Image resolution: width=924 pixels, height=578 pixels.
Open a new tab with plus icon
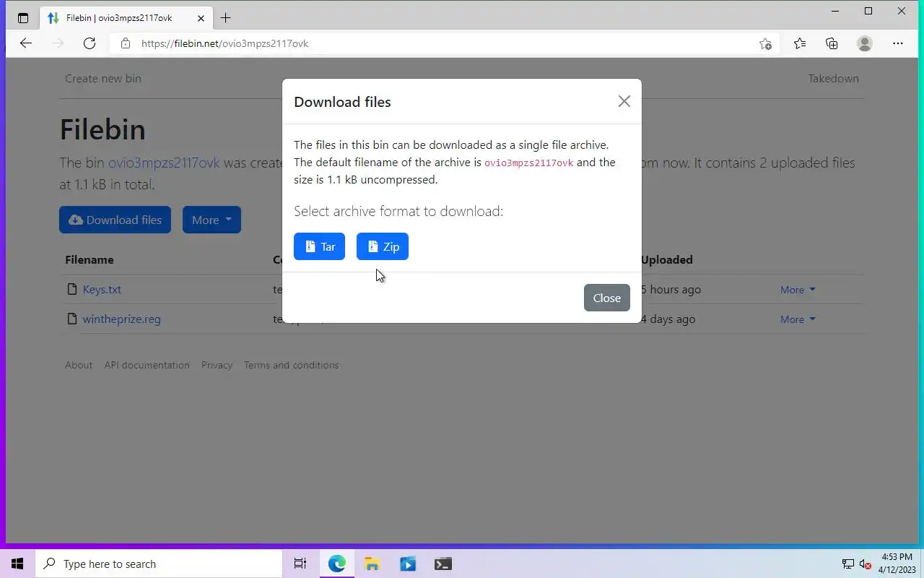(x=226, y=18)
